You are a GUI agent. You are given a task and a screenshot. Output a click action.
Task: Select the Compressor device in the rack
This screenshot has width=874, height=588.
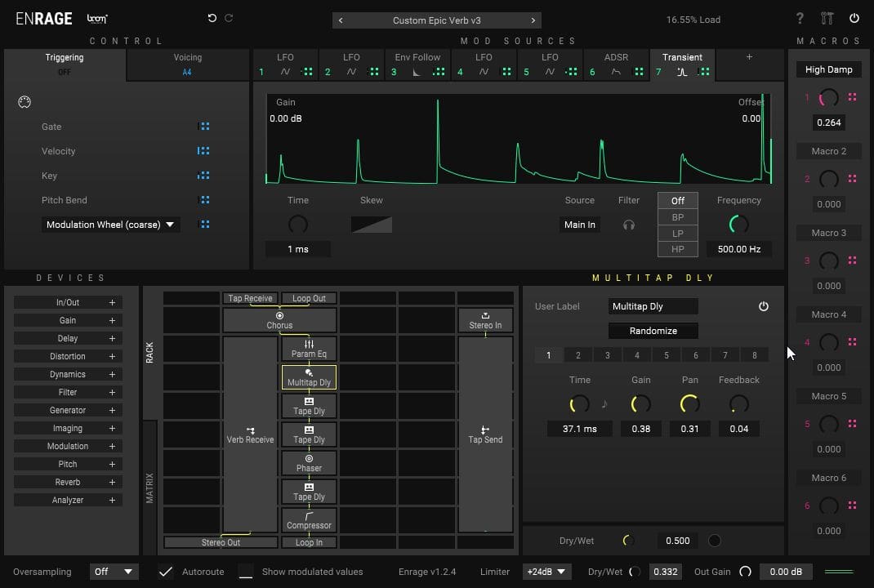coord(309,520)
